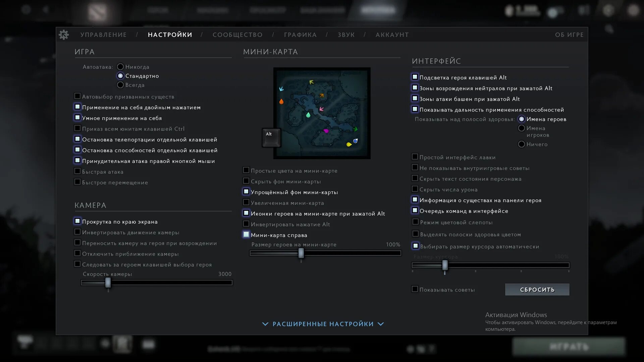This screenshot has height=362, width=644.
Task: Click the Размер курсора slider handle
Action: pos(445,265)
